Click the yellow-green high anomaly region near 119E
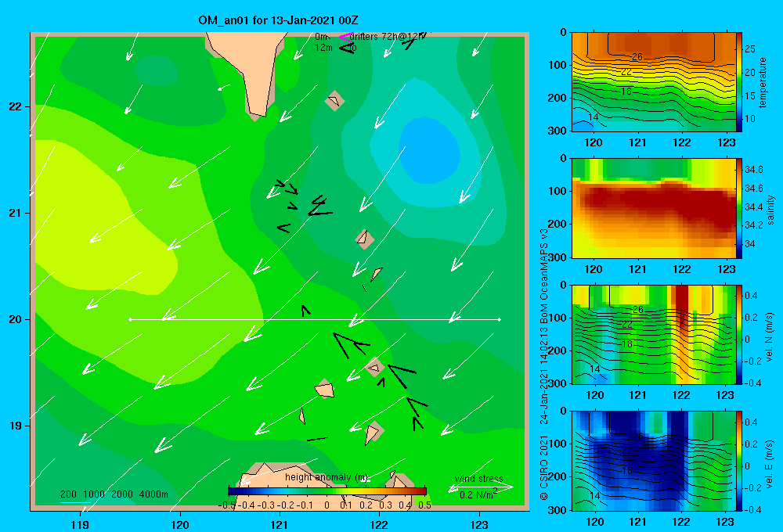Viewport: 783px width, 532px height. 100,220
